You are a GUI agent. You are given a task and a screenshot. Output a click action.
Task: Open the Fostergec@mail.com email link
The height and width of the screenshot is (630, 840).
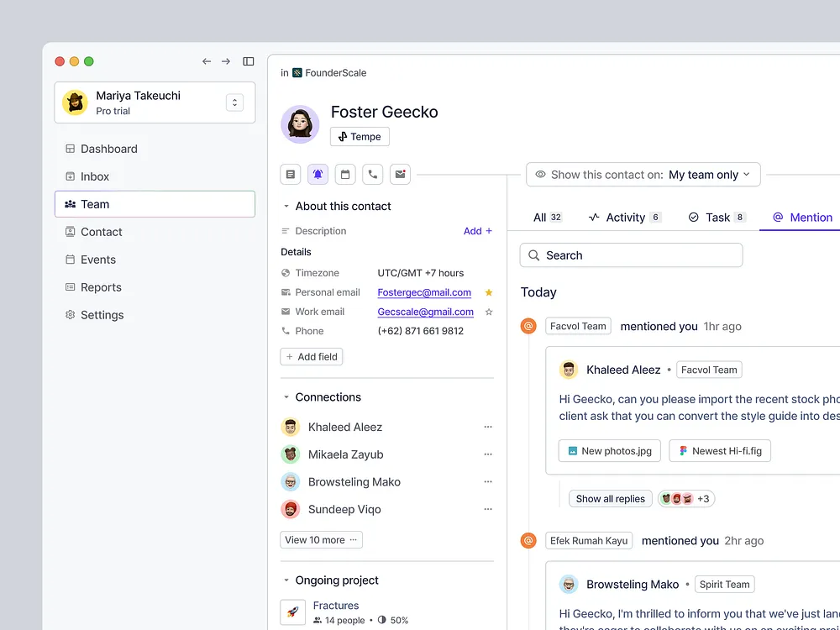[424, 292]
